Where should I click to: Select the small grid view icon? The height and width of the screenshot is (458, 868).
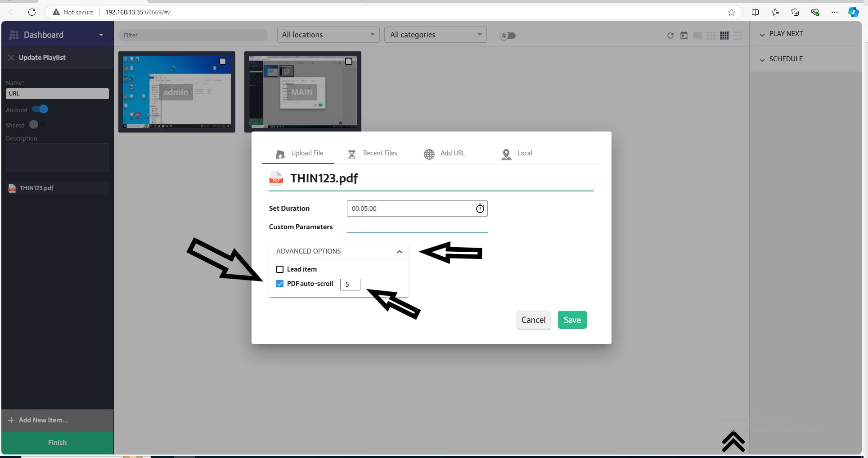click(724, 36)
